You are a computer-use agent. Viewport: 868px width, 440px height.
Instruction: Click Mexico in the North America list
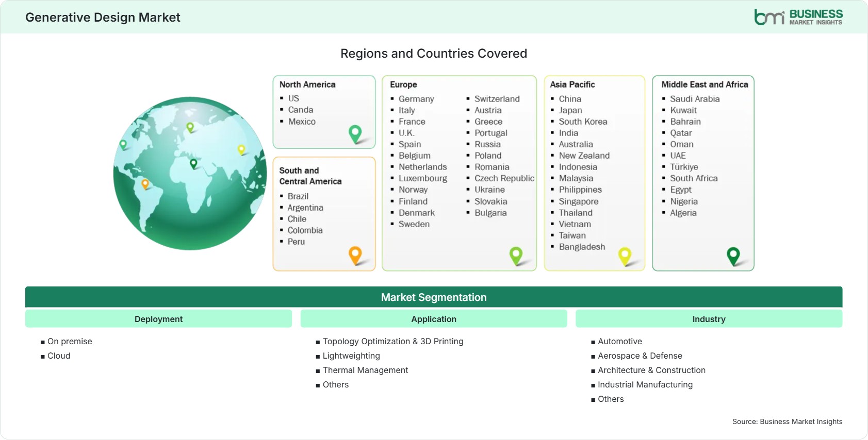point(302,122)
